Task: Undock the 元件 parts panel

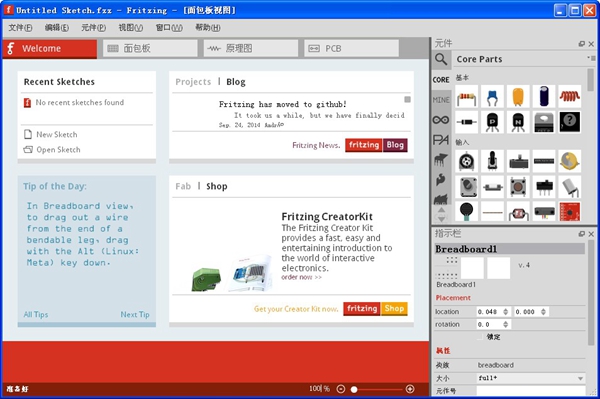Action: tap(582, 44)
